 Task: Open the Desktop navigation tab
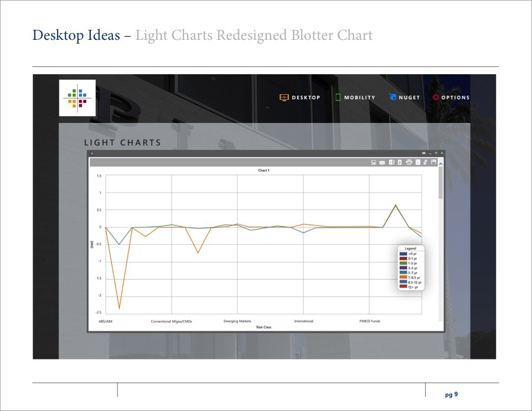pos(300,97)
